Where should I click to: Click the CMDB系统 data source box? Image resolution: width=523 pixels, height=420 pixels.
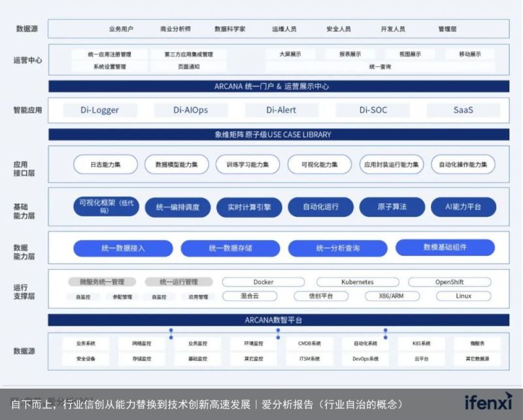pos(309,343)
